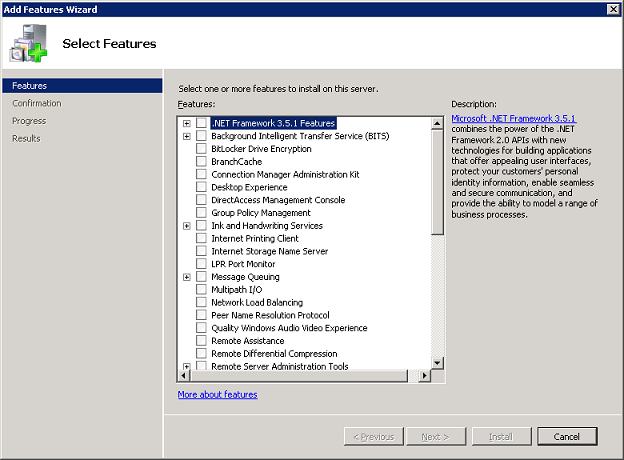Tick the BitLocker Drive Encryption checkbox
The height and width of the screenshot is (460, 624).
pyautogui.click(x=201, y=149)
